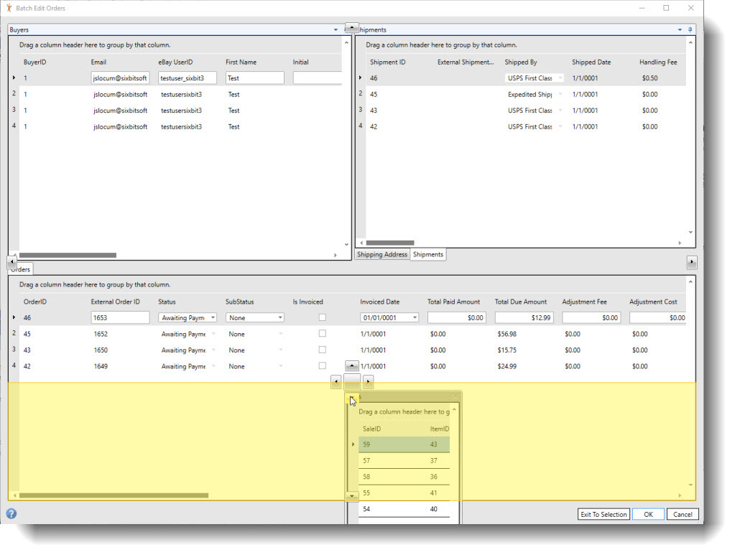This screenshot has width=740, height=560.
Task: Toggle Is Invoiced for order 46
Action: [x=323, y=317]
